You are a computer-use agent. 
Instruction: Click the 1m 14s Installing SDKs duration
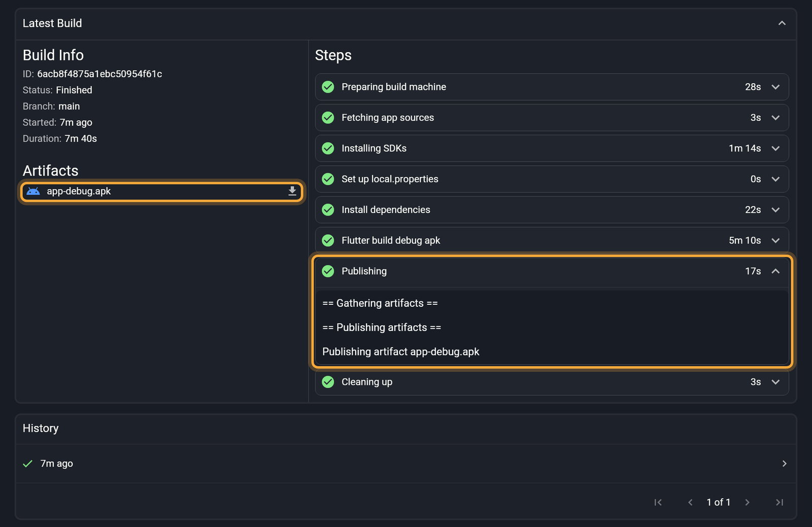(745, 148)
